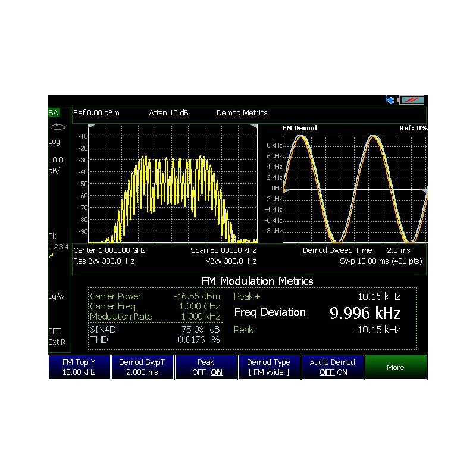Click Swp 18.00 ms (401 pts) readout
The image size is (476, 476).
pos(381,261)
